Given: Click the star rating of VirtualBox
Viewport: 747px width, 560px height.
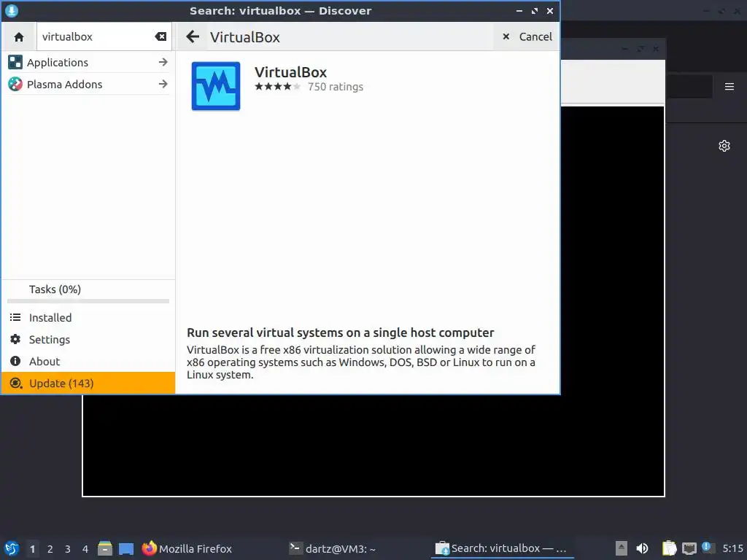Looking at the screenshot, I should coord(277,87).
